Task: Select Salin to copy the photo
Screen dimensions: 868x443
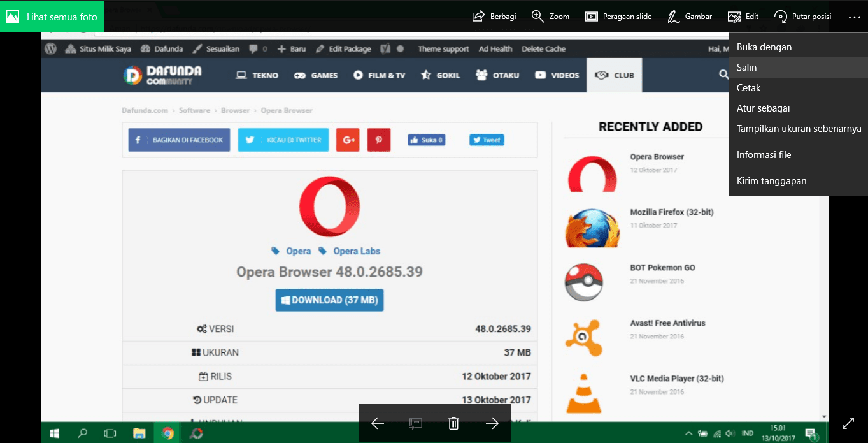Action: click(x=746, y=68)
